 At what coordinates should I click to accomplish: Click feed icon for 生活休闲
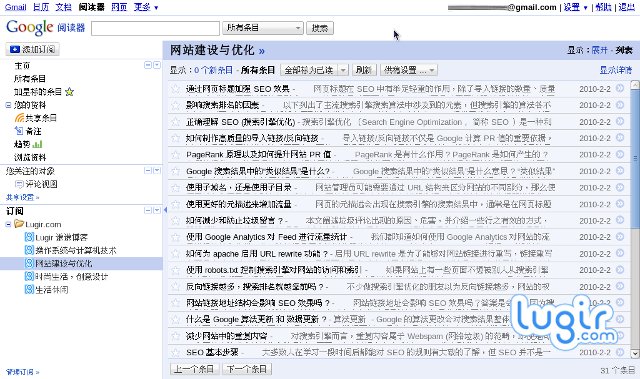(x=29, y=289)
